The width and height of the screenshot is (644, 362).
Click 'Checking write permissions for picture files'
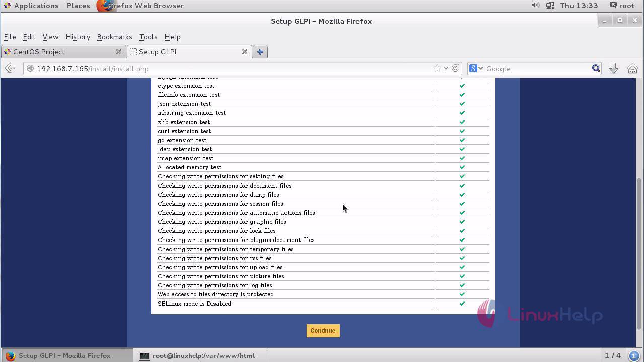coord(221,276)
